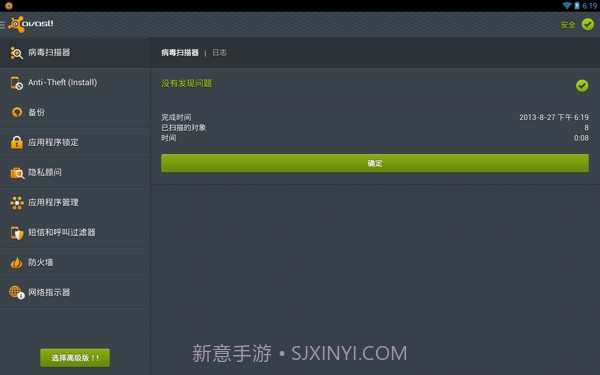Open 网络指示器 sidebar item
Image resolution: width=600 pixels, height=375 pixels.
75,292
